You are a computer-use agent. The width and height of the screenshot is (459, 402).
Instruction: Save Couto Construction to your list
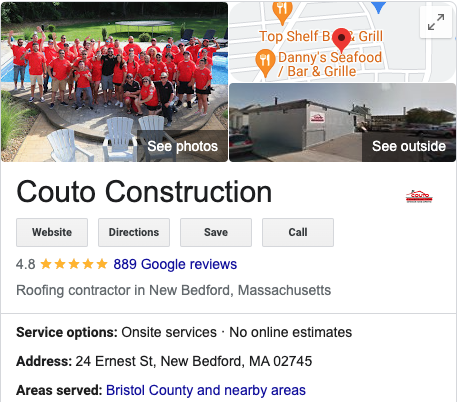pyautogui.click(x=216, y=232)
